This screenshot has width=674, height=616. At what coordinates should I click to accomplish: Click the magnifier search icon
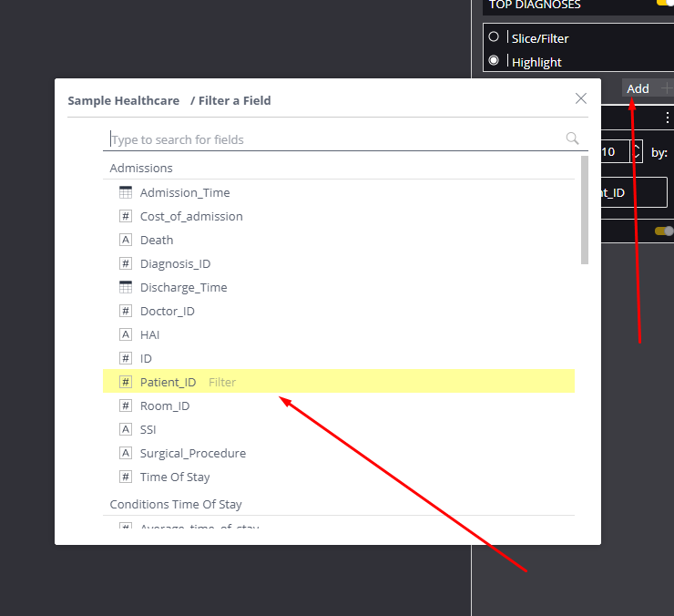pos(572,139)
